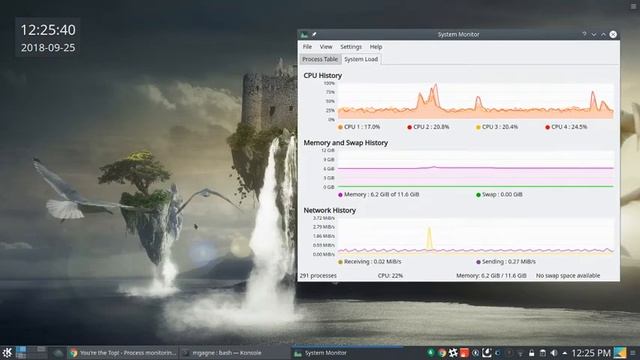Click the CPU History heading

coord(322,76)
